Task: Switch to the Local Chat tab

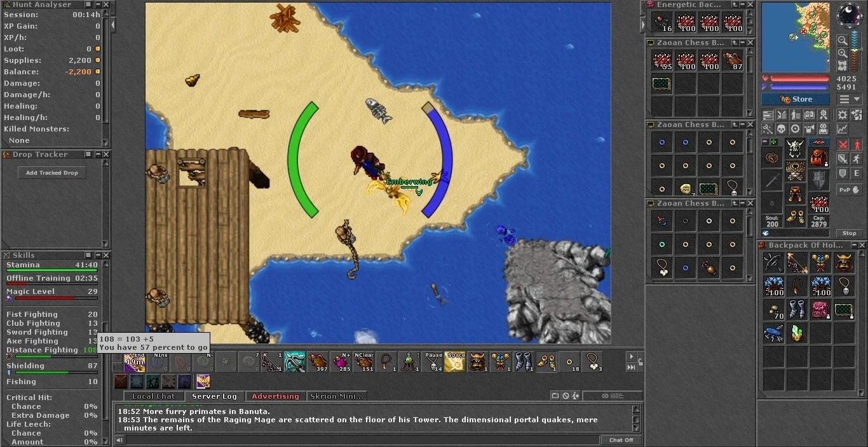Action: pyautogui.click(x=153, y=396)
